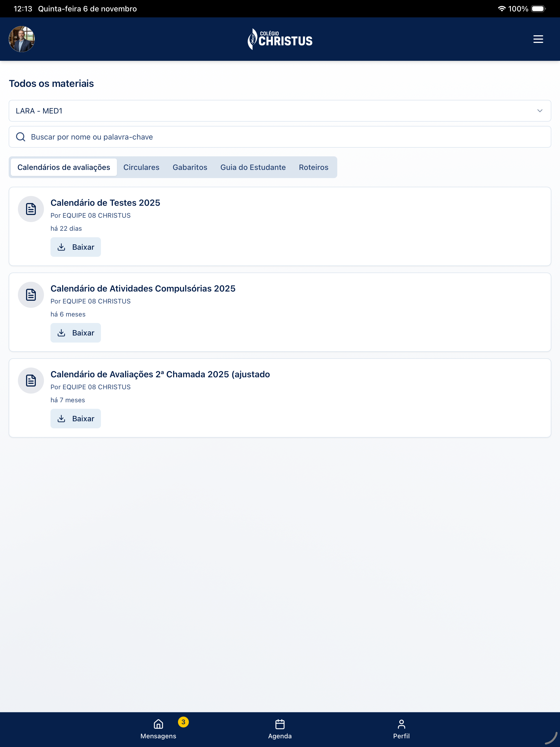Tap the battery indicator in status bar
560x747 pixels.
(538, 9)
